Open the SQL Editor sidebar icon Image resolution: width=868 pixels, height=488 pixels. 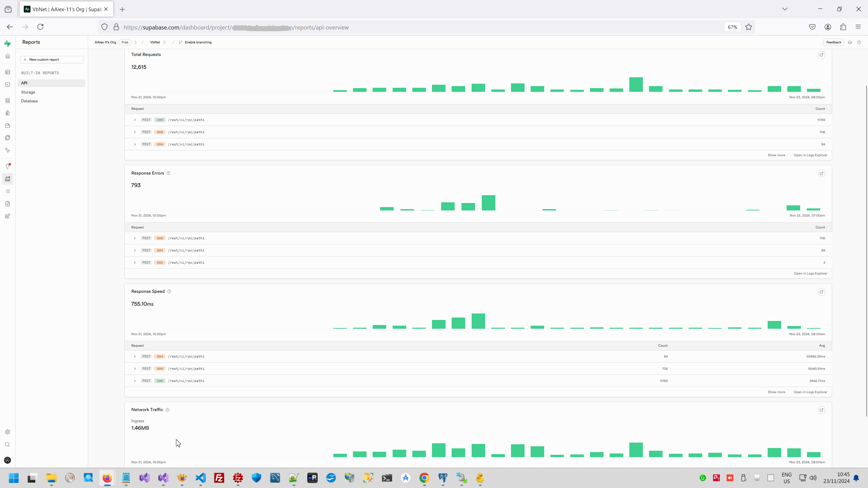pyautogui.click(x=7, y=85)
